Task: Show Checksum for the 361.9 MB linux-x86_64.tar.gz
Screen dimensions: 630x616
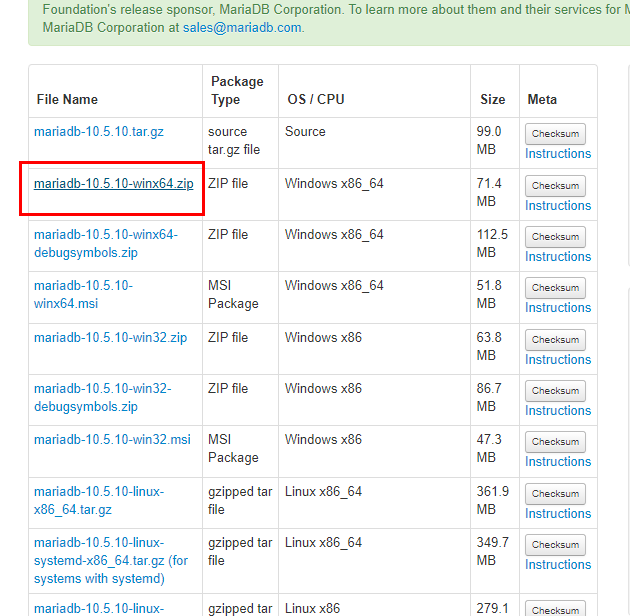Action: [x=555, y=494]
